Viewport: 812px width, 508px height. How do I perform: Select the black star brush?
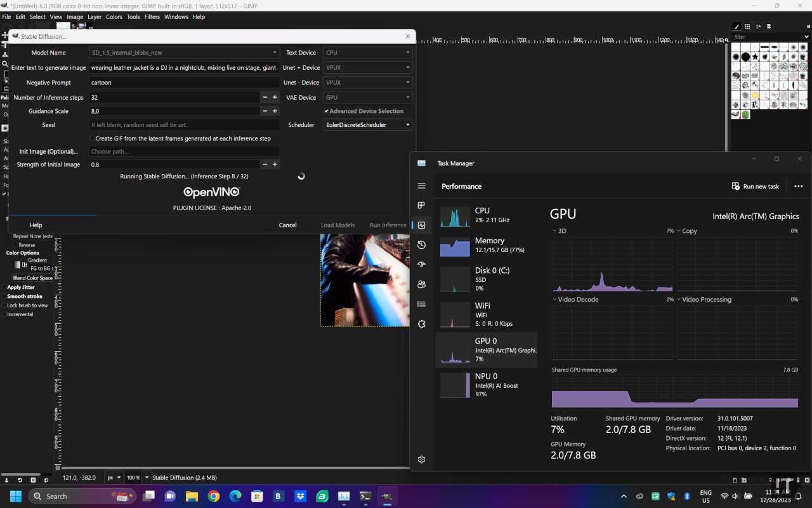point(755,57)
